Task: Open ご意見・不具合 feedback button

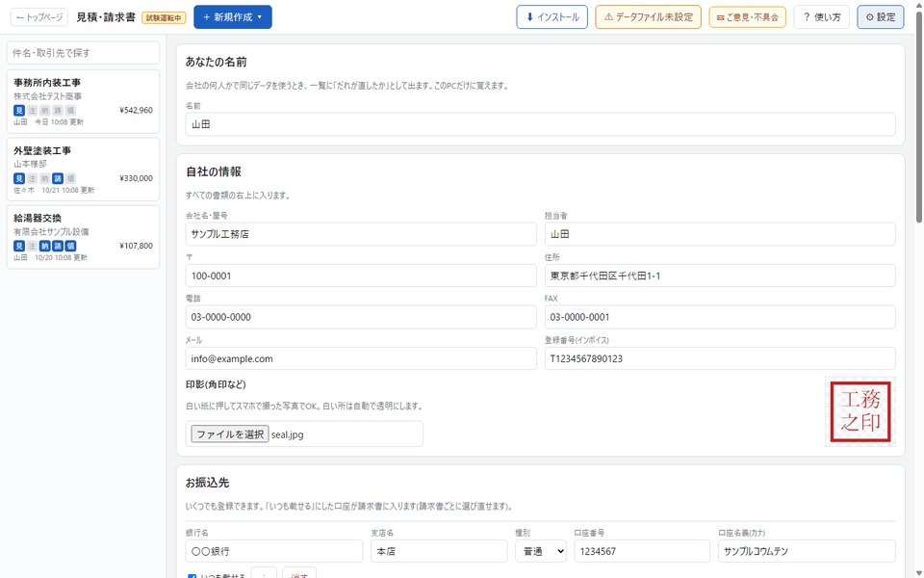Action: point(747,17)
